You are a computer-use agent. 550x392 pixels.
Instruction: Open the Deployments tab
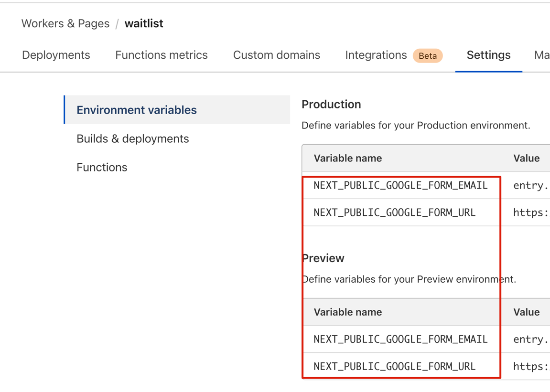[56, 55]
